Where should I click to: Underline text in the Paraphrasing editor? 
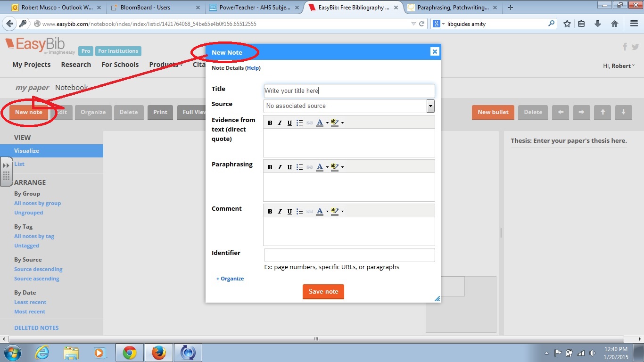click(x=289, y=167)
